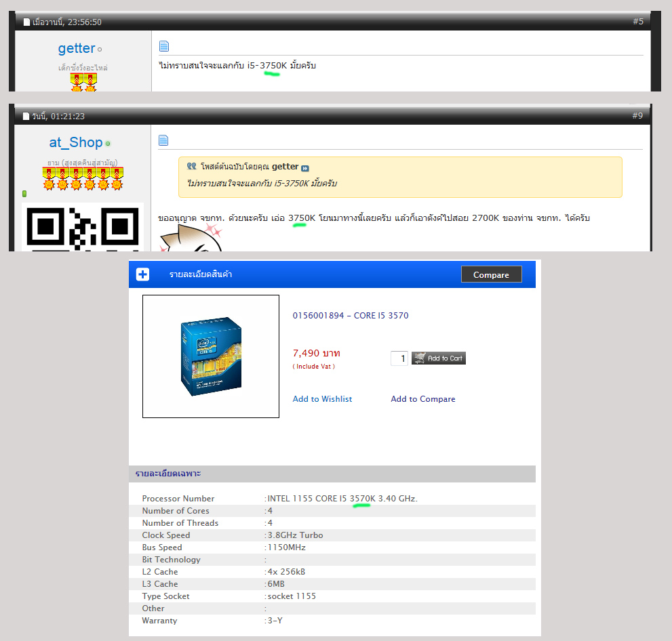Click at_Shop's QR code avatar
Viewport: 672px width, 641px height.
coord(83,228)
